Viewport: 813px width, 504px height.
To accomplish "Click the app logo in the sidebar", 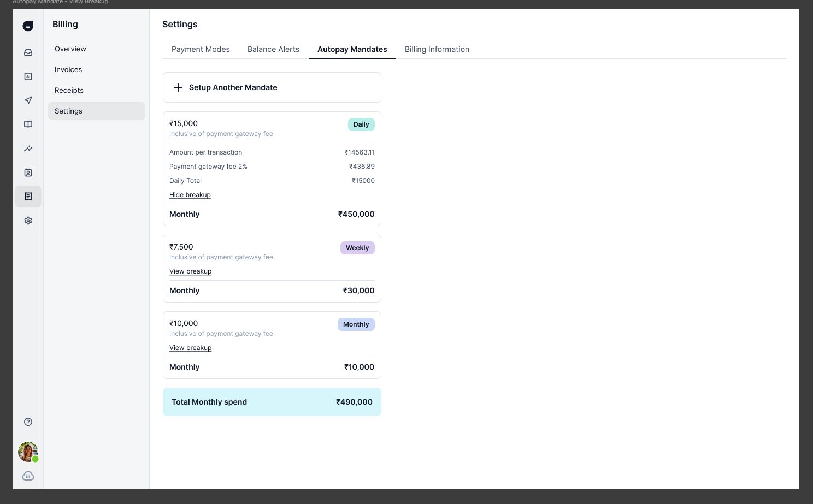I will 28,26.
